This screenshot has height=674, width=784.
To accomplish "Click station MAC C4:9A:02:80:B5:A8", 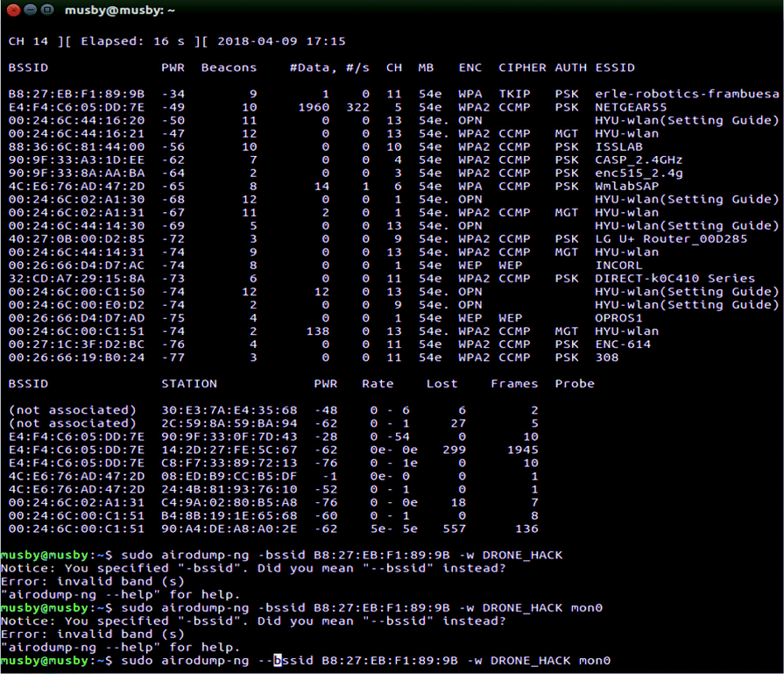I will click(229, 502).
